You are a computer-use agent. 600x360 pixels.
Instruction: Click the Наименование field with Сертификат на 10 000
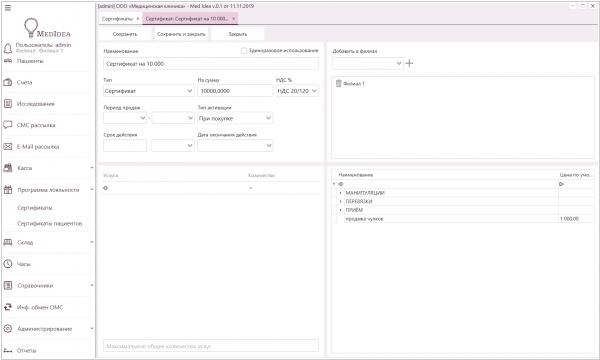click(x=211, y=64)
